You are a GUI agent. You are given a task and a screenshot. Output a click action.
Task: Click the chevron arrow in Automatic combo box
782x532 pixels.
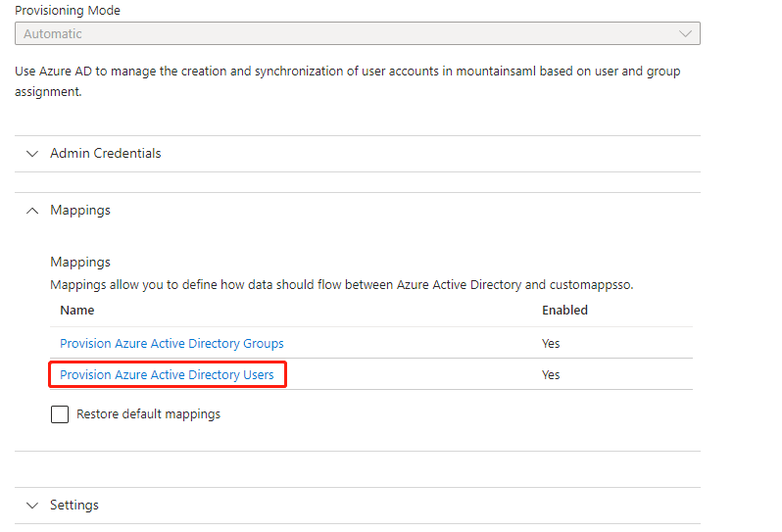pyautogui.click(x=685, y=34)
